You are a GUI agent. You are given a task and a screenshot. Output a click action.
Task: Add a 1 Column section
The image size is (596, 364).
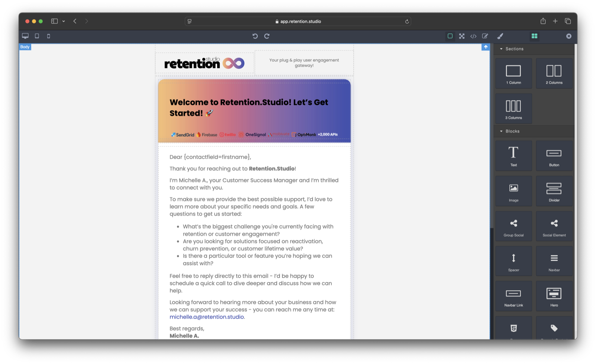(514, 73)
